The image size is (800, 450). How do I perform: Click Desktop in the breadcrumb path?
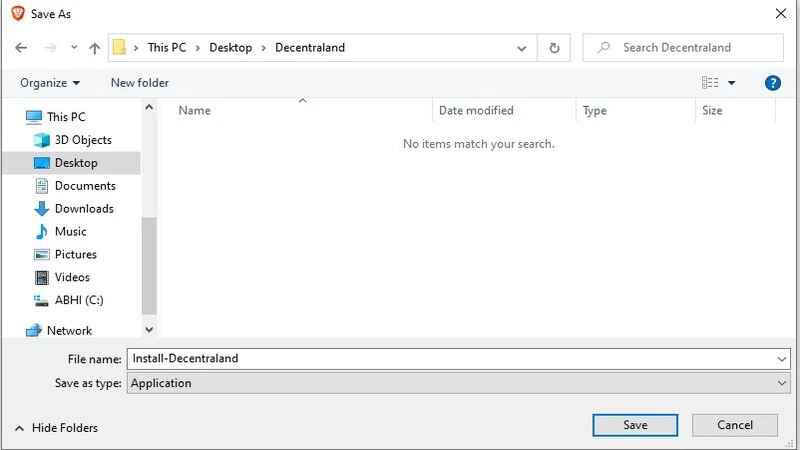(230, 48)
